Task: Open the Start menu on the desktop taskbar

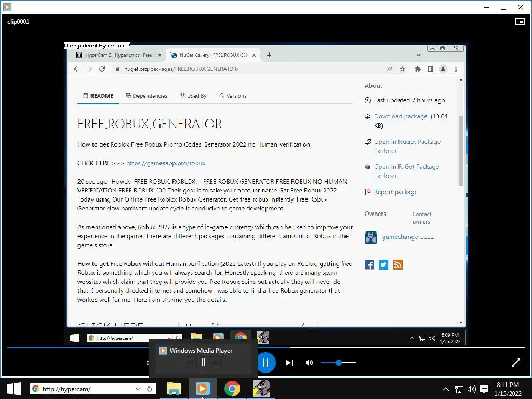Action: pyautogui.click(x=14, y=389)
